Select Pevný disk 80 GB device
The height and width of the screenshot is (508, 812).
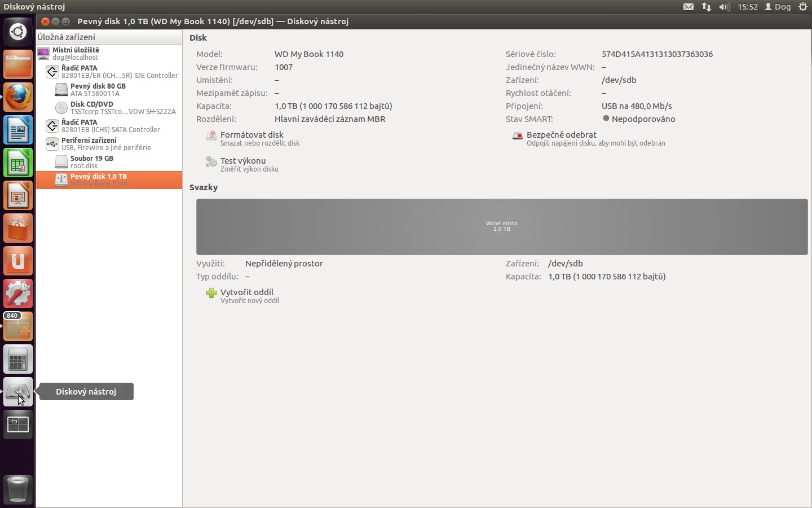[x=109, y=90]
